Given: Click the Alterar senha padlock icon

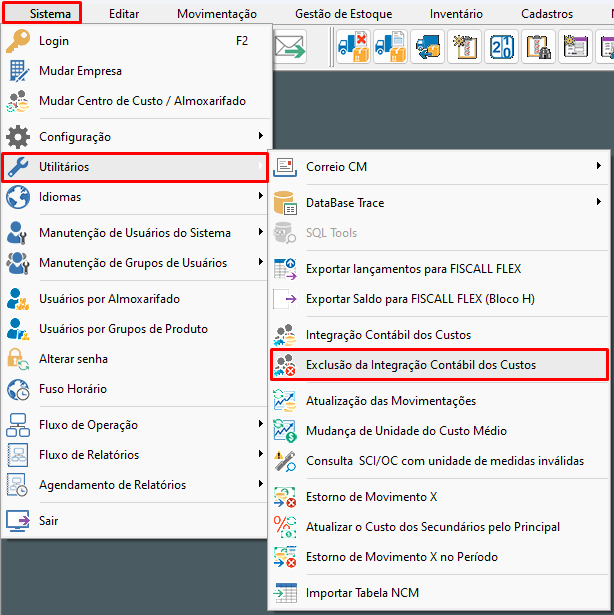Looking at the screenshot, I should (18, 359).
